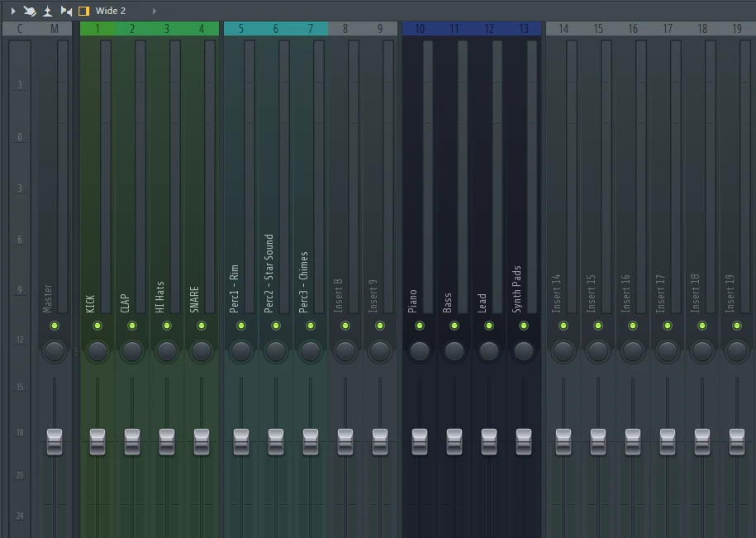Select the Current track C header
Image resolution: width=756 pixels, height=538 pixels.
[x=20, y=29]
